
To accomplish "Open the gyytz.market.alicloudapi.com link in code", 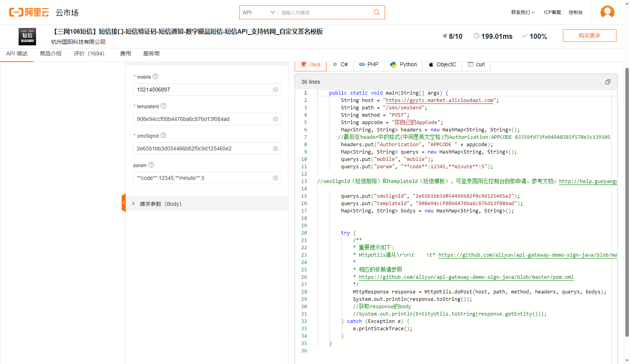I will pyautogui.click(x=439, y=100).
